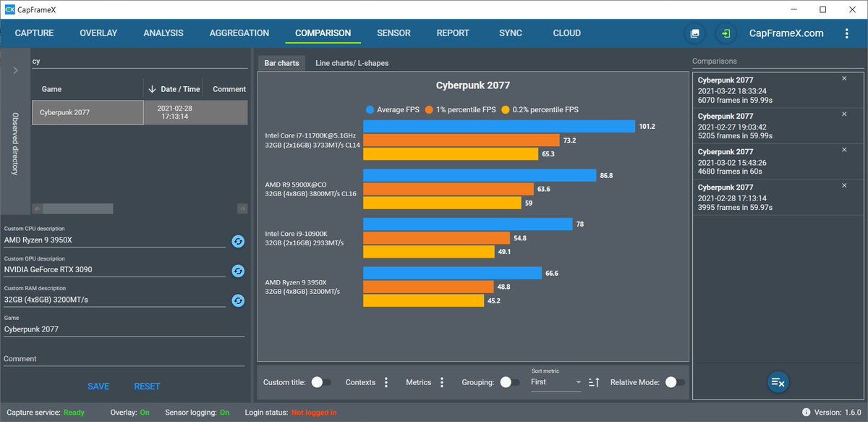The image size is (868, 422).
Task: Open the ANALYSIS tab
Action: 163,33
